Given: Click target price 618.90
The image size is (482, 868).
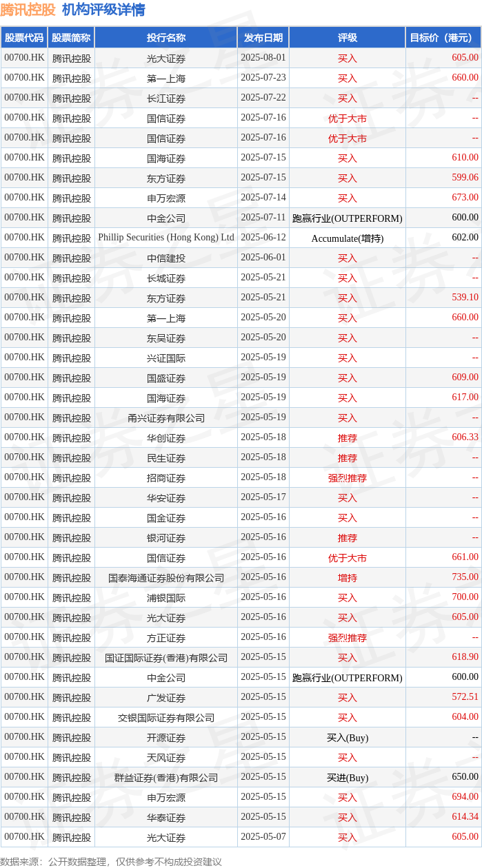Looking at the screenshot, I should (x=465, y=658).
